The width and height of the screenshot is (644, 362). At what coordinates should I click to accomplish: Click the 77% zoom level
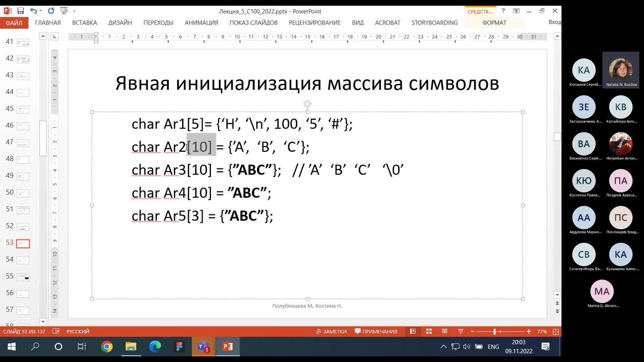[x=542, y=331]
